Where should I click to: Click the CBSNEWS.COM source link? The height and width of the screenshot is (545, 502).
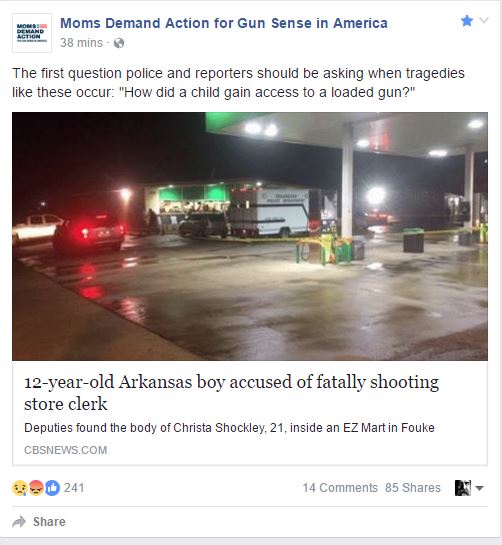coord(65,450)
